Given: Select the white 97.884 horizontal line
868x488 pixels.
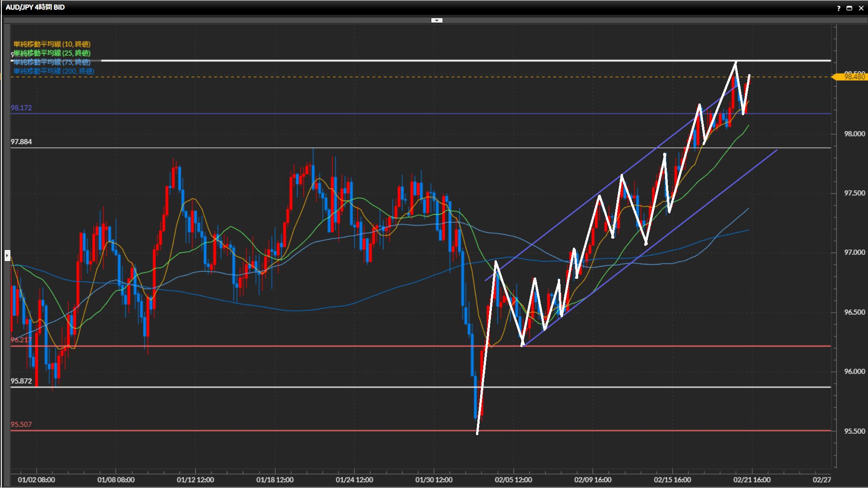Looking at the screenshot, I should point(226,148).
